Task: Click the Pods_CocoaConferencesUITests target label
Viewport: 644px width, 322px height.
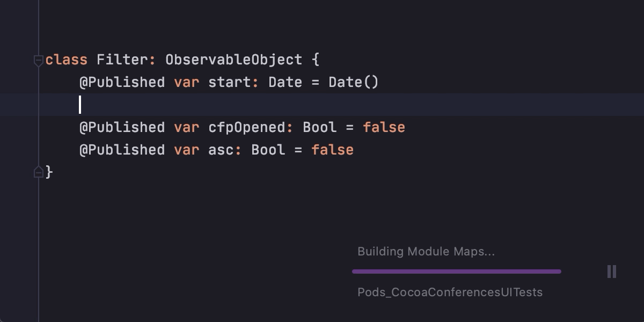Action: point(450,292)
